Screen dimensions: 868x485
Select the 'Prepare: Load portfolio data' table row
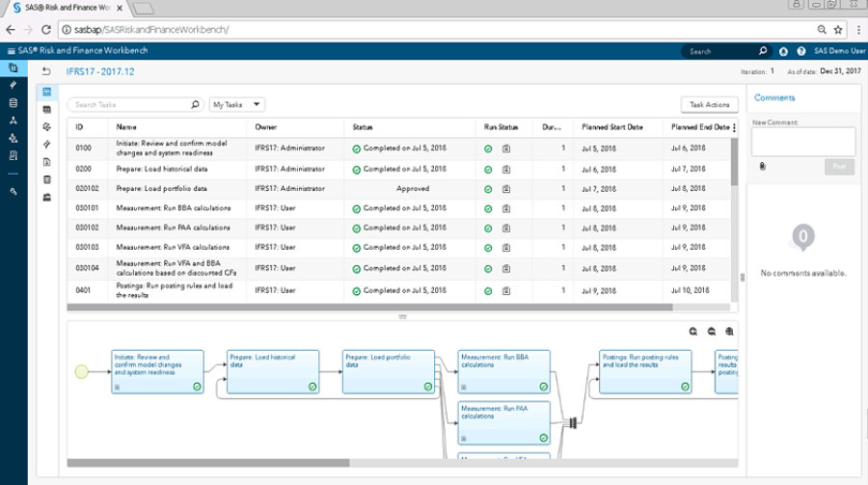tap(398, 189)
